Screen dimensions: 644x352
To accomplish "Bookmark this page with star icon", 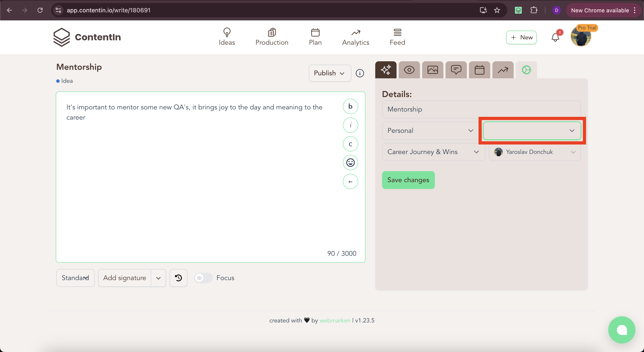I will pos(497,10).
